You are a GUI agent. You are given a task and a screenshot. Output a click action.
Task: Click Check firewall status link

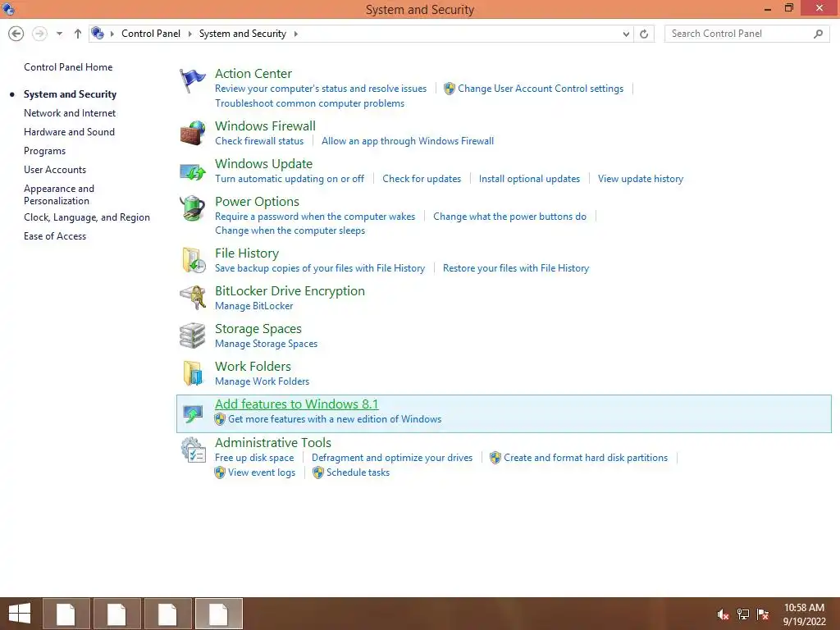click(x=259, y=141)
